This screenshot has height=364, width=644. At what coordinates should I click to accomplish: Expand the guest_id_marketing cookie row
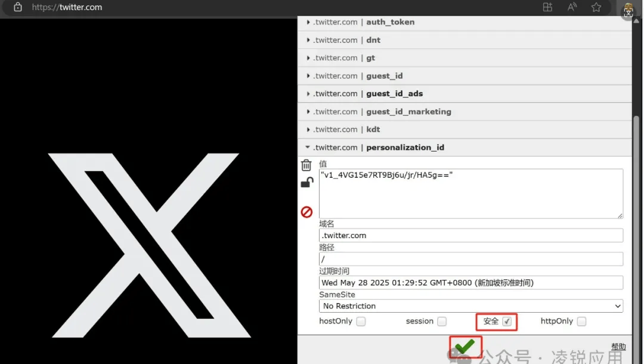pyautogui.click(x=465, y=112)
